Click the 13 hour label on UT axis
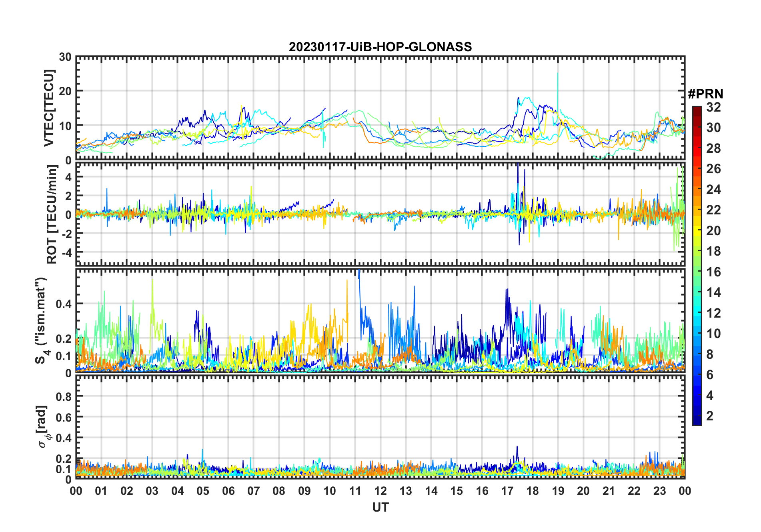Screen dimensions: 761x532 pyautogui.click(x=406, y=491)
